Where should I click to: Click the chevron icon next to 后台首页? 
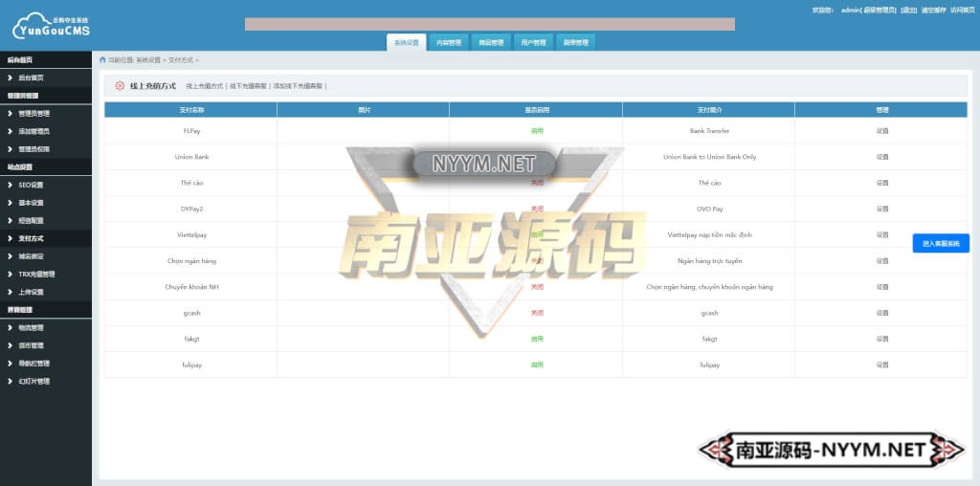10,77
